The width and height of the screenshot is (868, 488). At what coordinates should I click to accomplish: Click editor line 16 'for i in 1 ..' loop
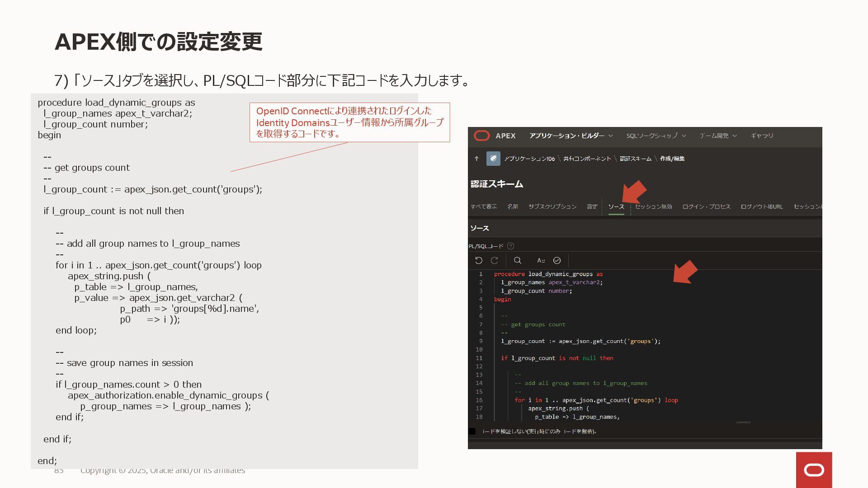pos(596,400)
